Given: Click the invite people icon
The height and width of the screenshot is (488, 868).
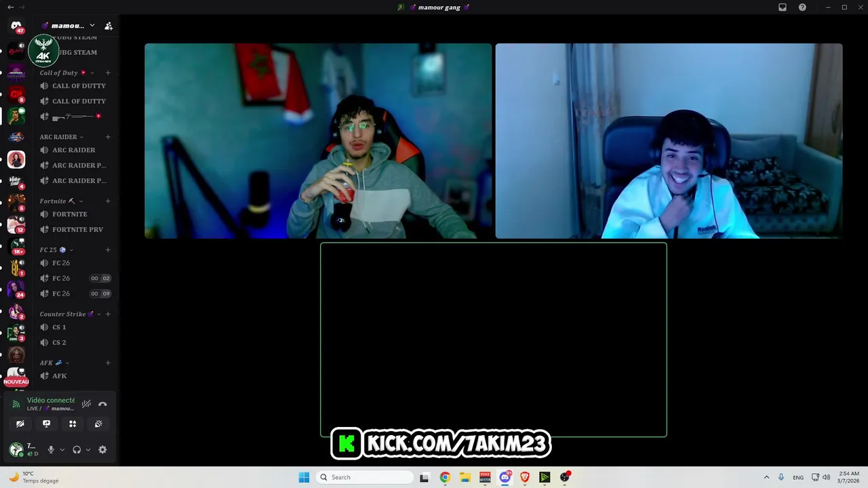Looking at the screenshot, I should pyautogui.click(x=108, y=26).
